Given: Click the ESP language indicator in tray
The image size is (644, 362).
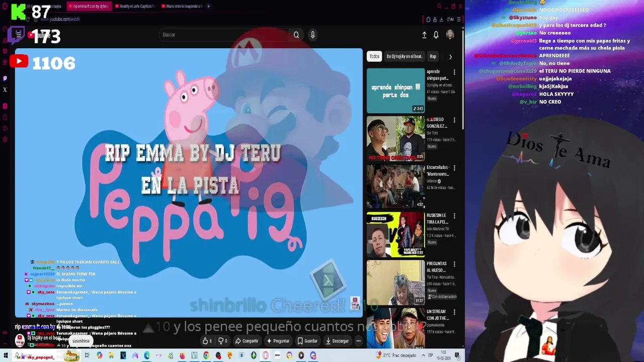Looking at the screenshot, I should [x=430, y=355].
